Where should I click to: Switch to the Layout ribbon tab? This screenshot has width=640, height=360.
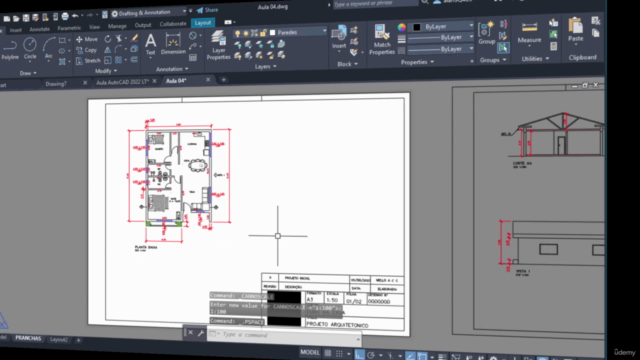203,23
